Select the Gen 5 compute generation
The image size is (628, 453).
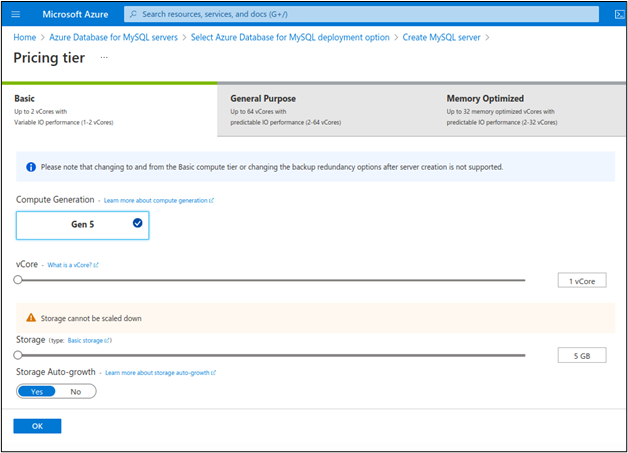[x=83, y=225]
